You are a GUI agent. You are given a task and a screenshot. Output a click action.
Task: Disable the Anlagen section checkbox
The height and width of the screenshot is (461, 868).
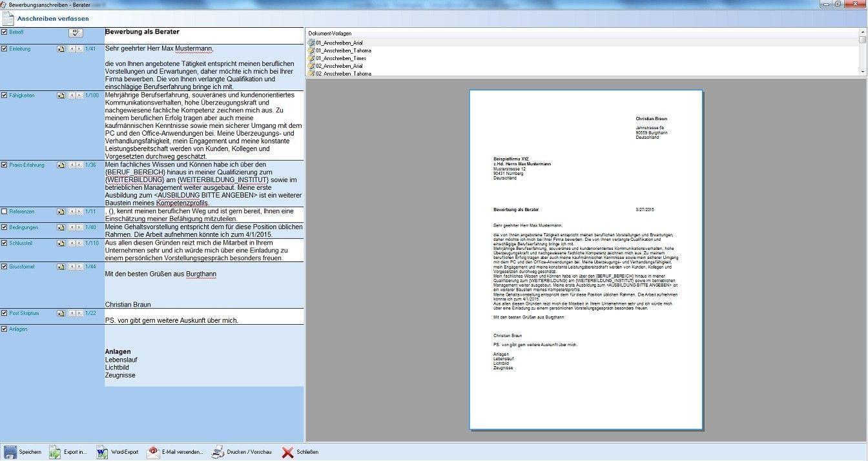coord(5,329)
